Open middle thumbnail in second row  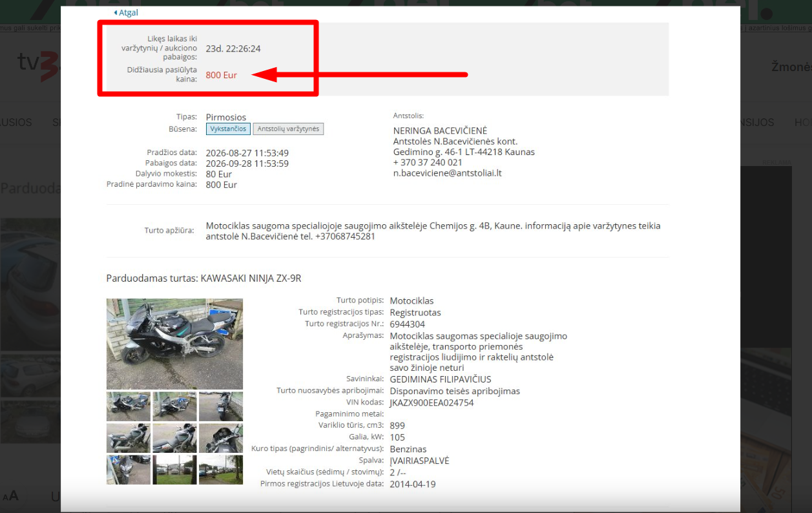click(174, 438)
